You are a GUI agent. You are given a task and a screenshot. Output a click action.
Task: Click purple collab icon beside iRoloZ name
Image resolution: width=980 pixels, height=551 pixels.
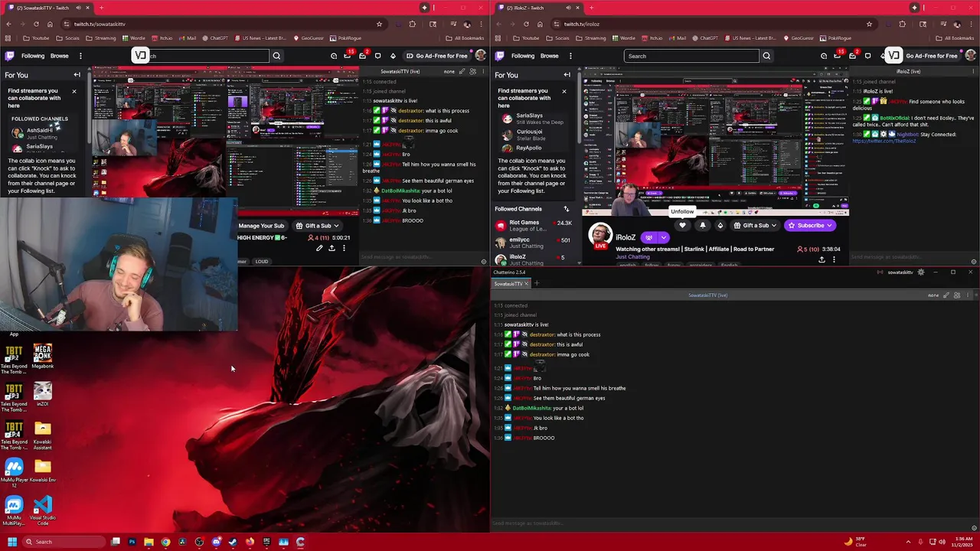[650, 238]
